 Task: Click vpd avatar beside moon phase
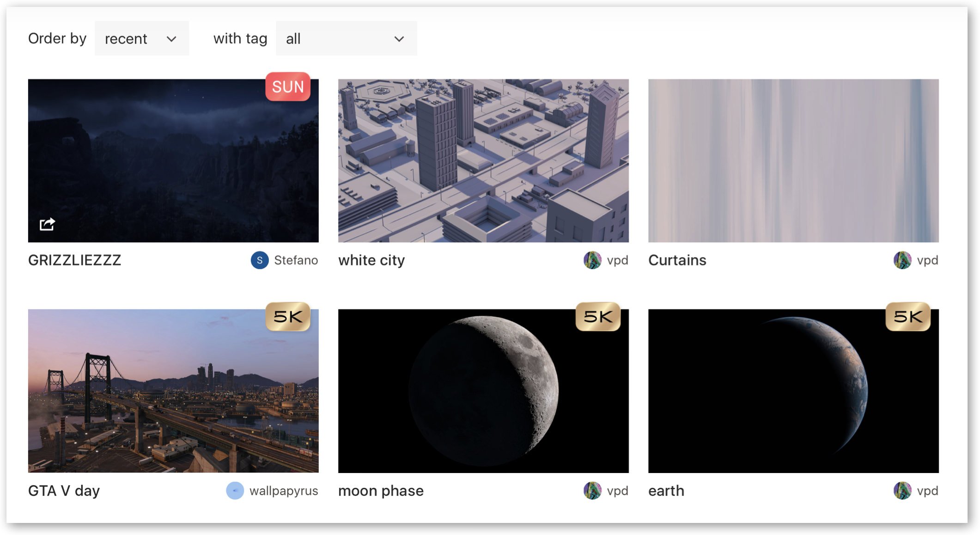(592, 491)
